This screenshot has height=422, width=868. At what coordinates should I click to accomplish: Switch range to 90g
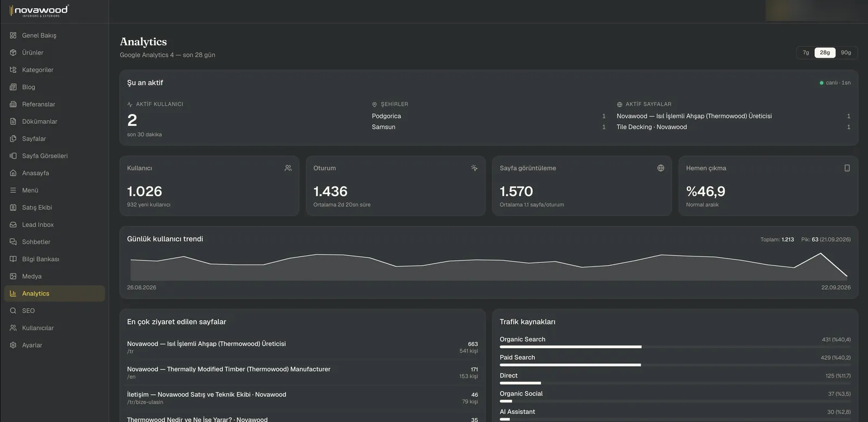(846, 53)
